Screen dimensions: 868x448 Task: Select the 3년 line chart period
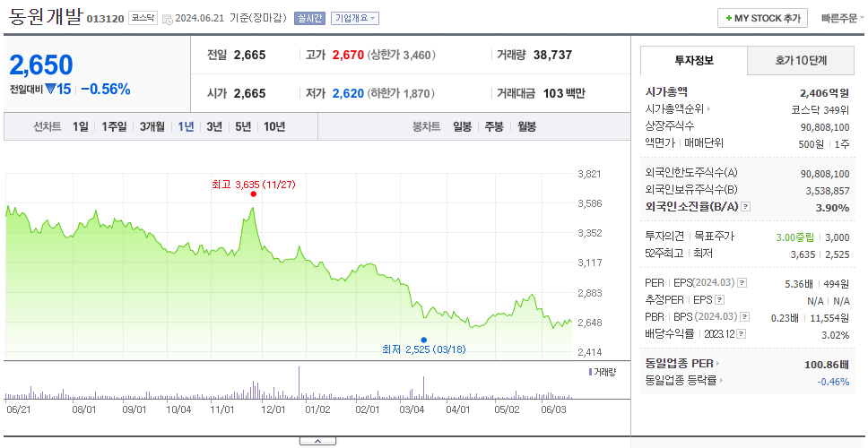[214, 126]
